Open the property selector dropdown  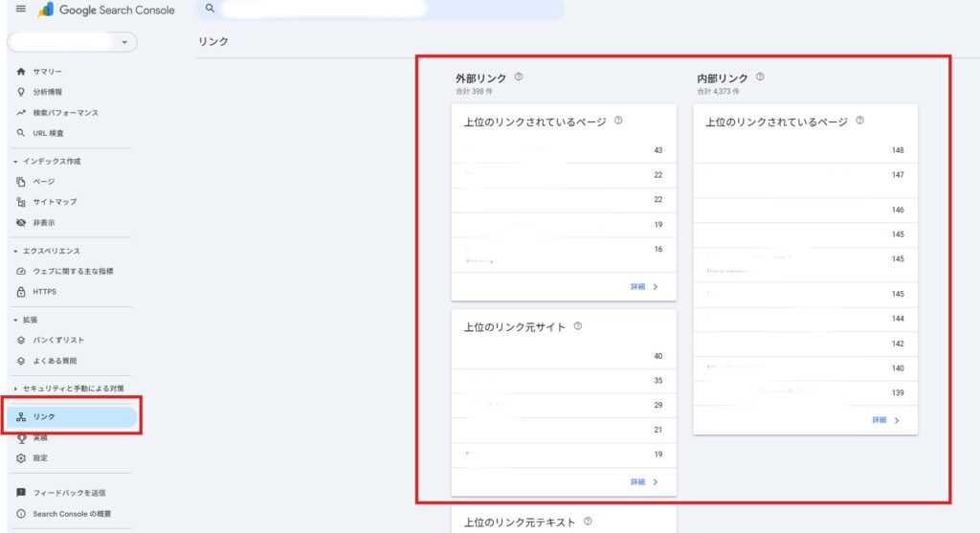click(72, 42)
